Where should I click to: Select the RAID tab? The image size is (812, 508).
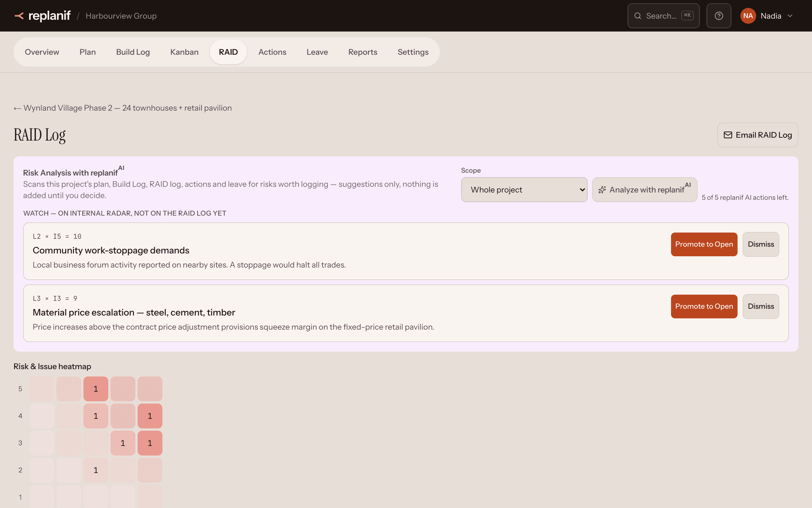(x=228, y=52)
